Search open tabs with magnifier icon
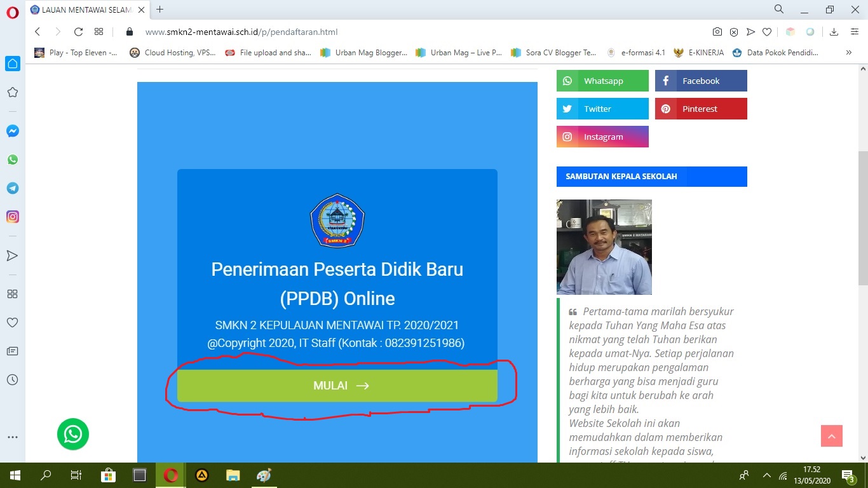Screen dimensions: 868x488 click(778, 9)
